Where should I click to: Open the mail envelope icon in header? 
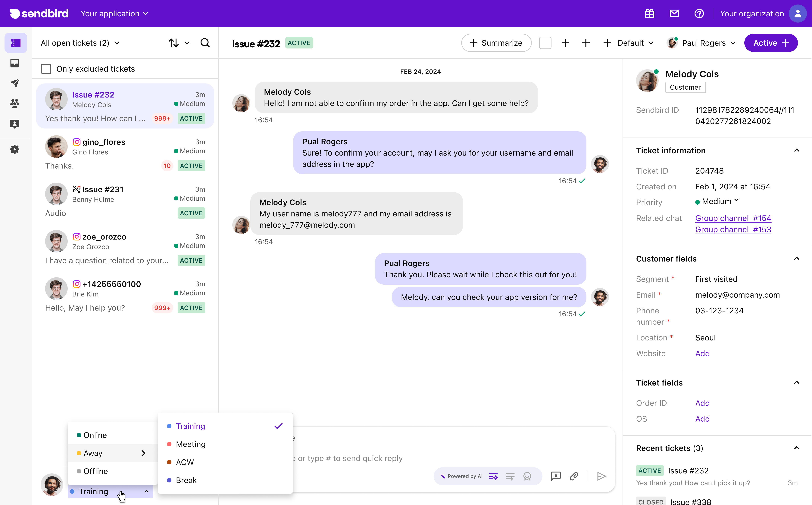674,14
